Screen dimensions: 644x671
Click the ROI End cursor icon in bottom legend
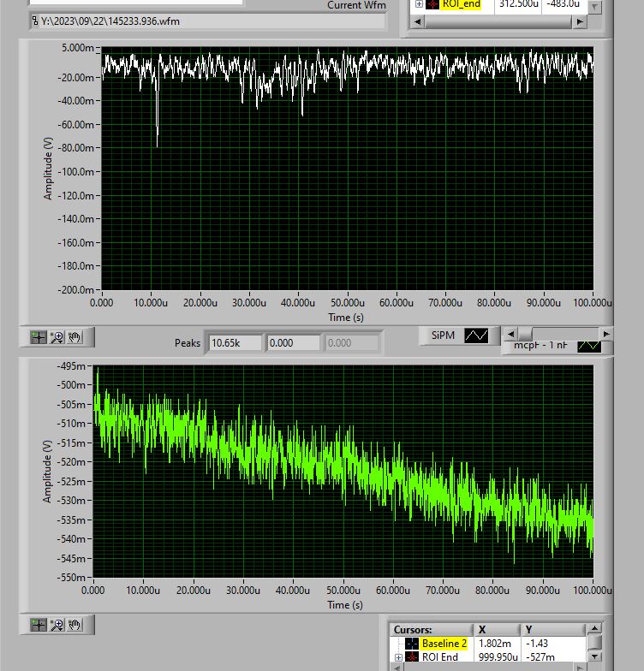click(412, 657)
